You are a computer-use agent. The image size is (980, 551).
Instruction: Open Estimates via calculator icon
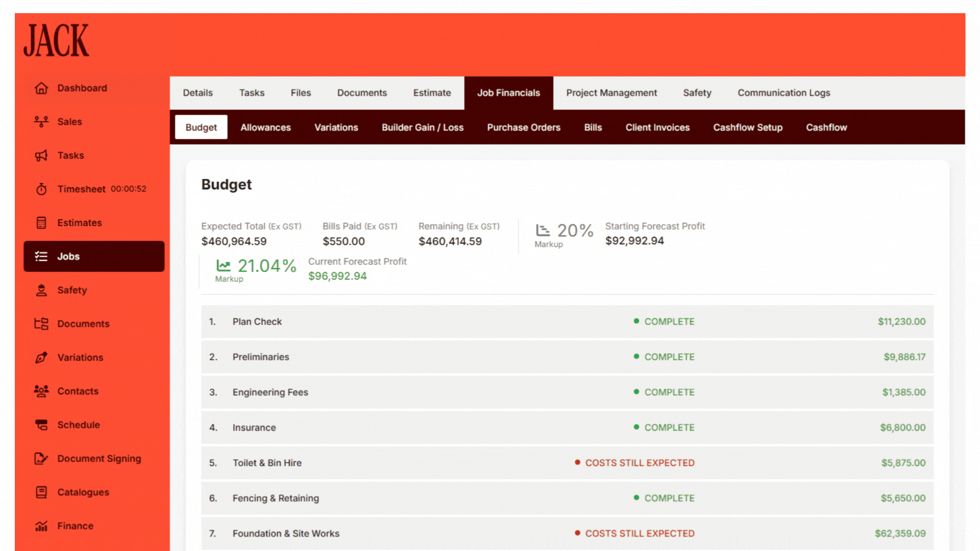(x=41, y=223)
